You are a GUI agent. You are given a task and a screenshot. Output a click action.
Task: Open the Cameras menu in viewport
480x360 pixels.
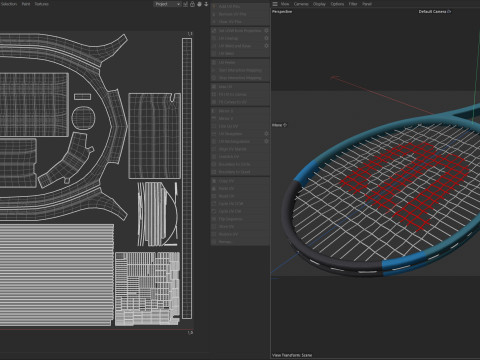[301, 4]
